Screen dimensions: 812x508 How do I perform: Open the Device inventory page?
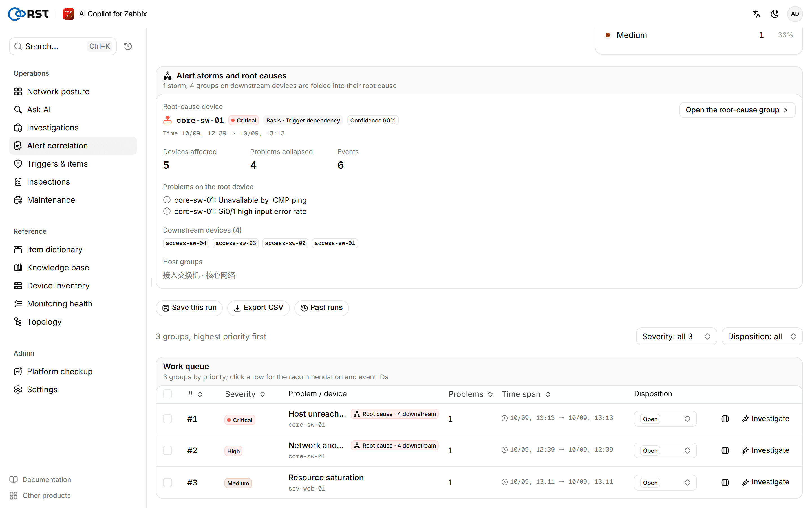(73, 286)
